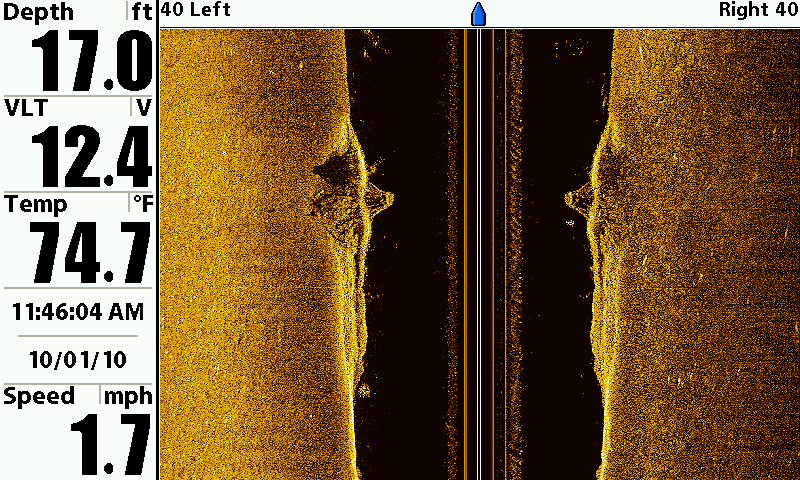
Task: Select the Depth reading 17.0
Action: 92,61
